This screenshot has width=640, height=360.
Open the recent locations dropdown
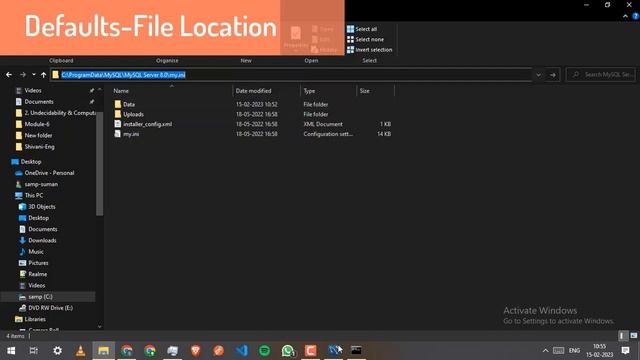tap(34, 75)
